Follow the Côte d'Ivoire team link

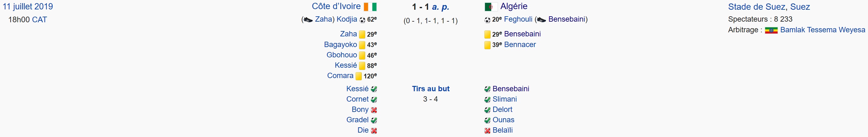336,6
